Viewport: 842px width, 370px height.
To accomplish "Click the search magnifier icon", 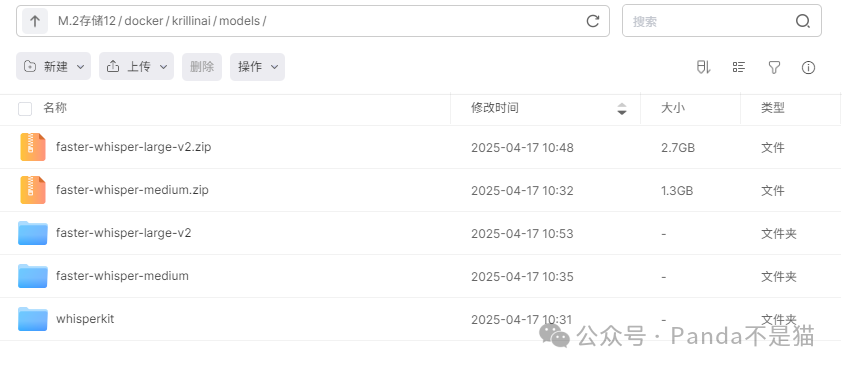I will (802, 21).
